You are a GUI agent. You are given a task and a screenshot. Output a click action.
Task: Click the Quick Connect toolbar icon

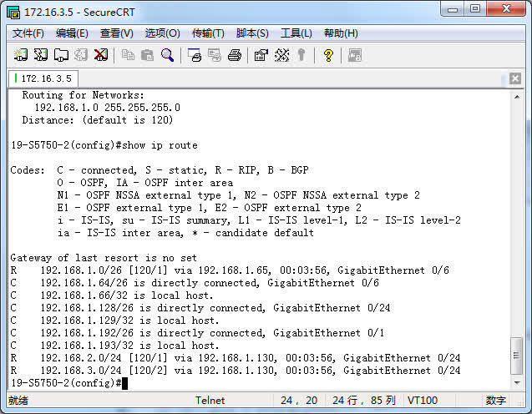(40, 55)
